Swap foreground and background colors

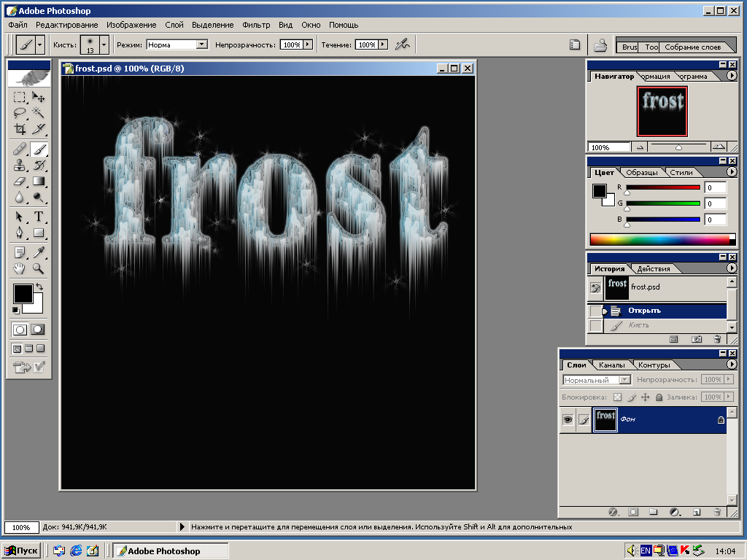click(39, 287)
